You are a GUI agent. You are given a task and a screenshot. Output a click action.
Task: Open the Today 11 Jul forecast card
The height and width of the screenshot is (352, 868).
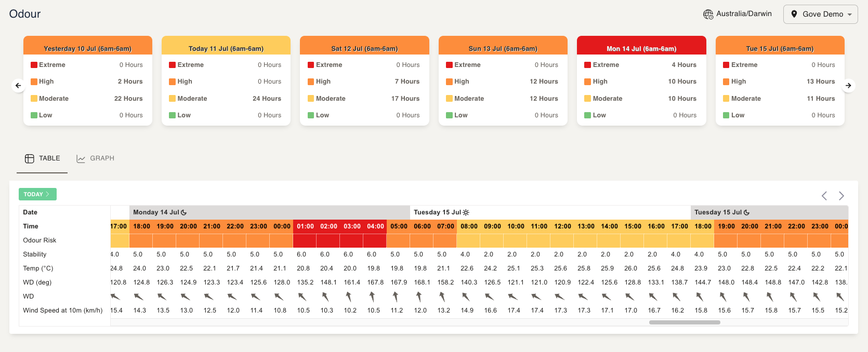pos(226,48)
